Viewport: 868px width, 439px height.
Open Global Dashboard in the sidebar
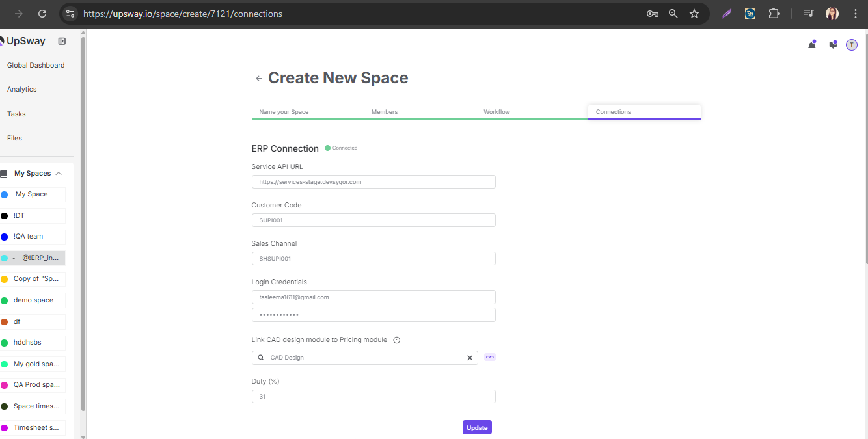click(x=36, y=65)
